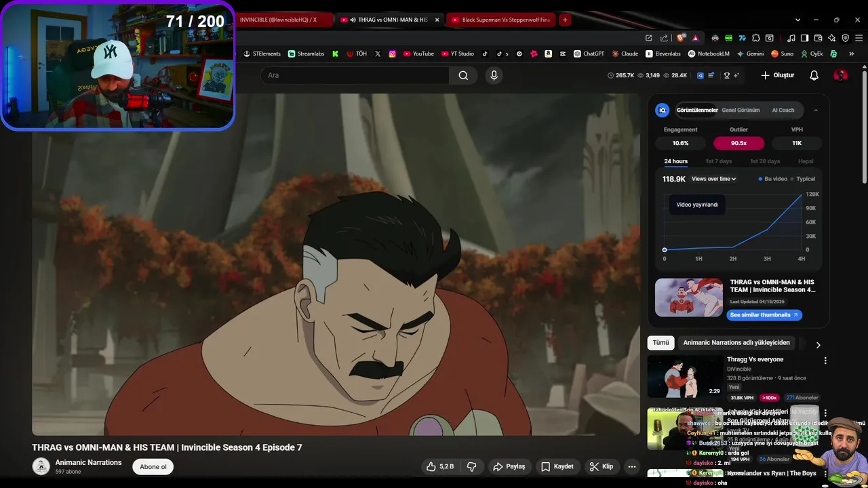This screenshot has height=488, width=868.
Task: Open the X bookmark icon
Action: click(378, 54)
